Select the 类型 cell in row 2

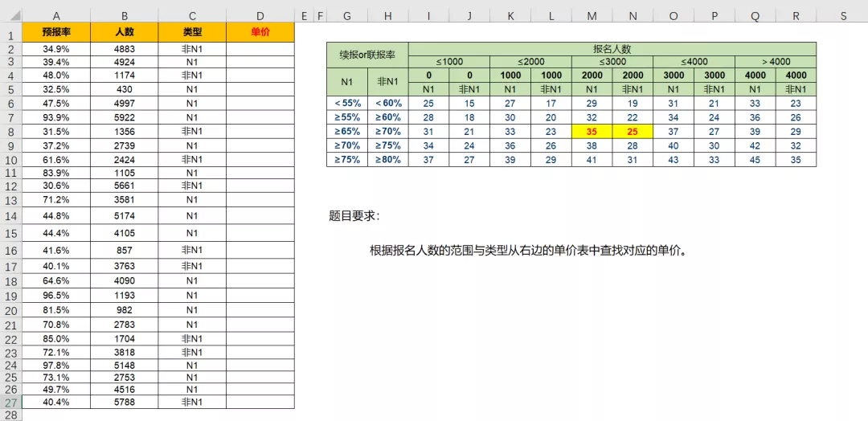pyautogui.click(x=192, y=49)
